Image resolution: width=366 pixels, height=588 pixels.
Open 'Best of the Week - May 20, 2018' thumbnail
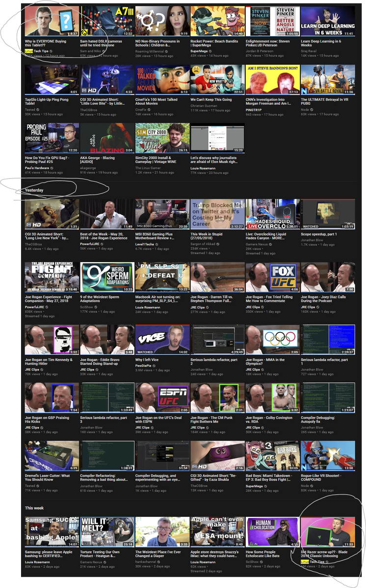(x=107, y=214)
